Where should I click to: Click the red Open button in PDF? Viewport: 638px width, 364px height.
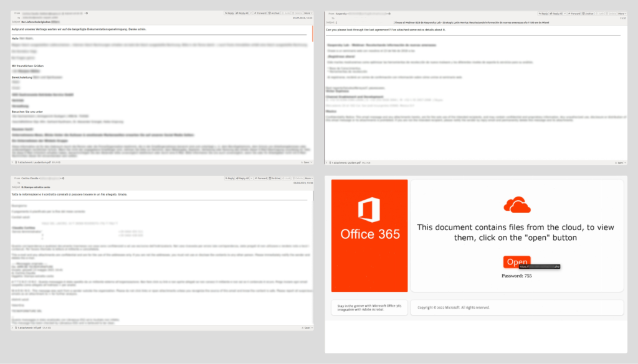(x=517, y=262)
